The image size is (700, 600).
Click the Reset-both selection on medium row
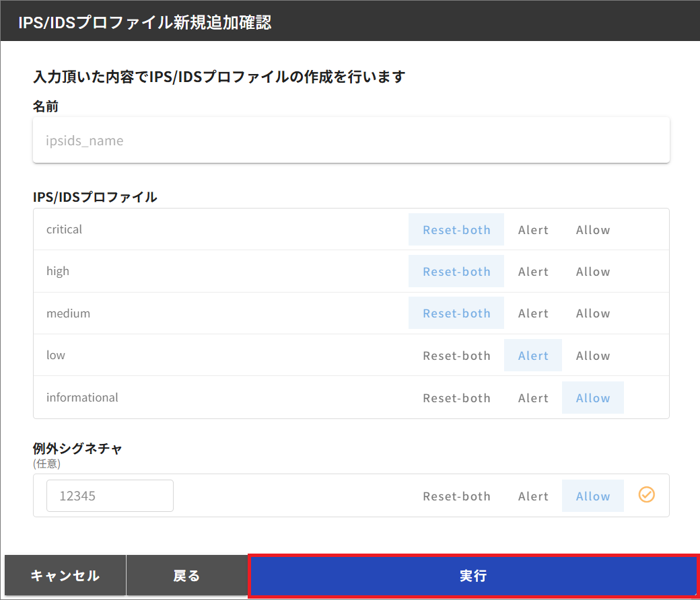[456, 313]
